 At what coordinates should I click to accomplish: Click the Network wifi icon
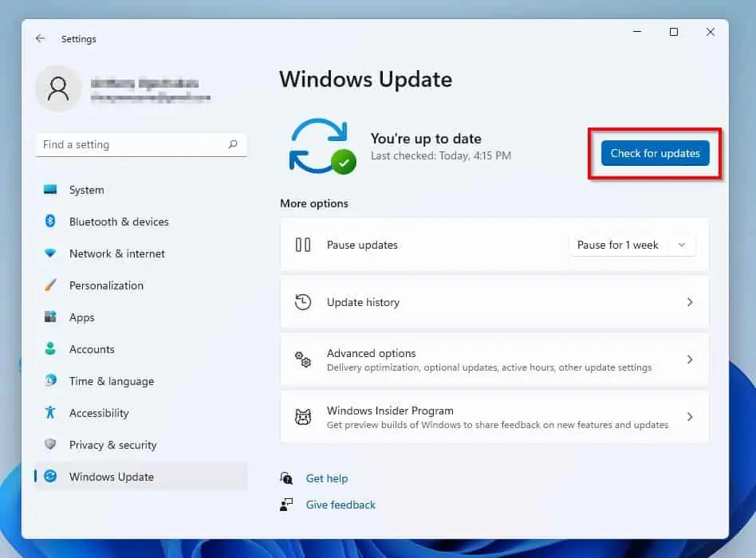(x=50, y=253)
